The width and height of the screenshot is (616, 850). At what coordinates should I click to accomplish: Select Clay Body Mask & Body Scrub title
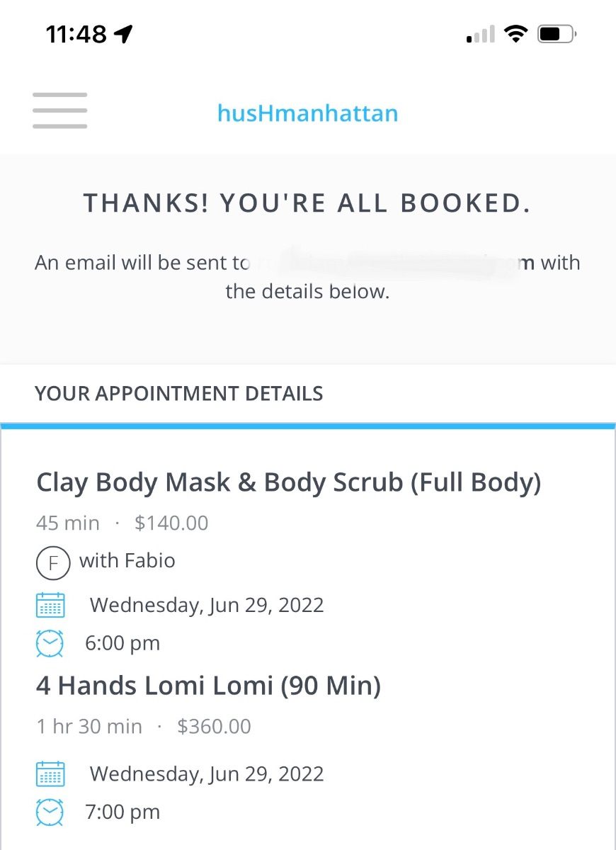coord(289,483)
